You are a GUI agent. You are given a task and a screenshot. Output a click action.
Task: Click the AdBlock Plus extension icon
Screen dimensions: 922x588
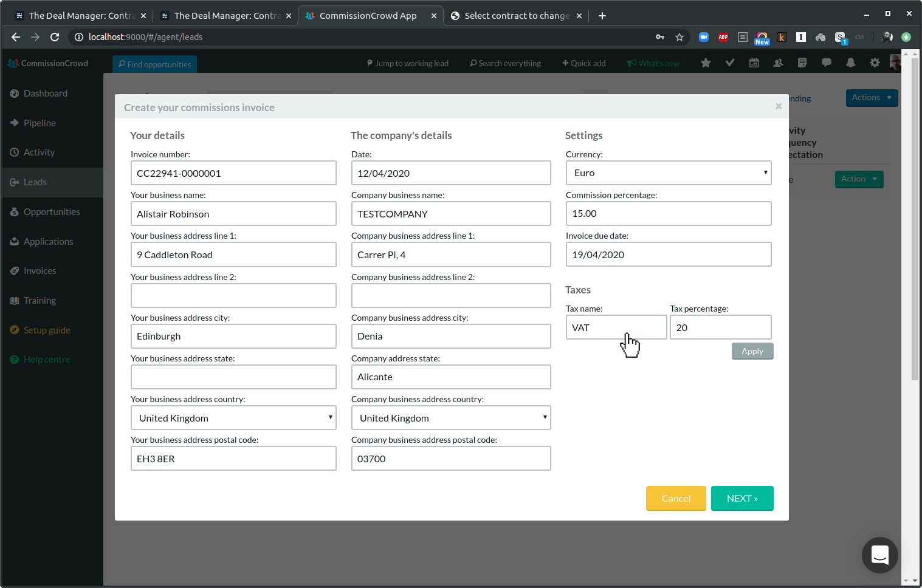click(723, 37)
